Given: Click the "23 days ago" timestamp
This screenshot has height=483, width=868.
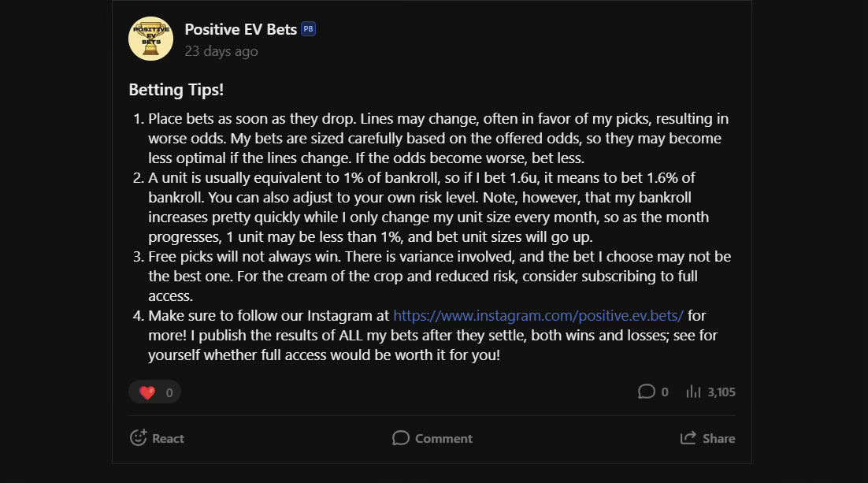Looking at the screenshot, I should [221, 51].
